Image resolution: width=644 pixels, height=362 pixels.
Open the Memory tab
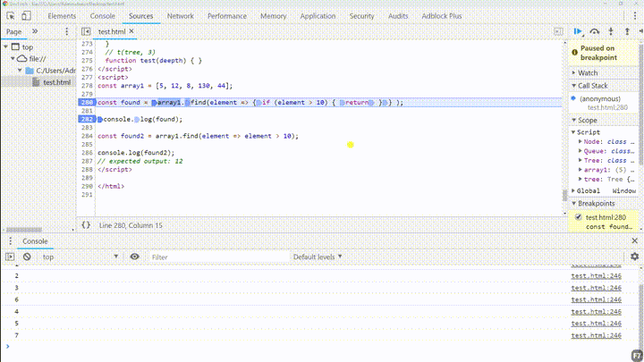click(273, 16)
